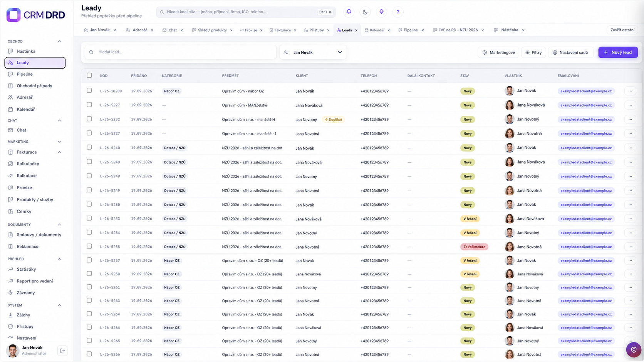Collapse the DOKUMENTY sidebar section
The width and height of the screenshot is (644, 362).
(59, 225)
